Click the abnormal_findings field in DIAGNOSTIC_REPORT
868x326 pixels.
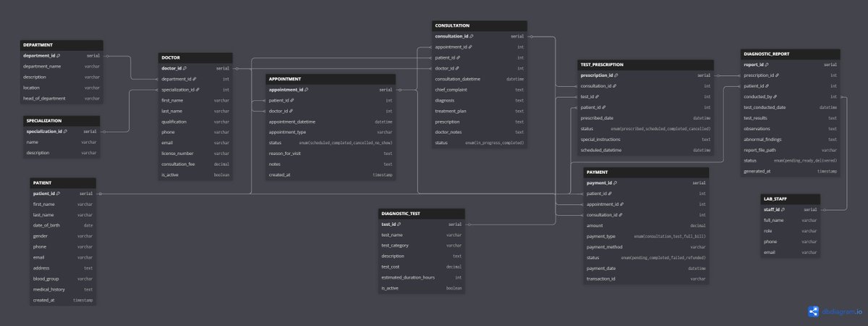791,139
